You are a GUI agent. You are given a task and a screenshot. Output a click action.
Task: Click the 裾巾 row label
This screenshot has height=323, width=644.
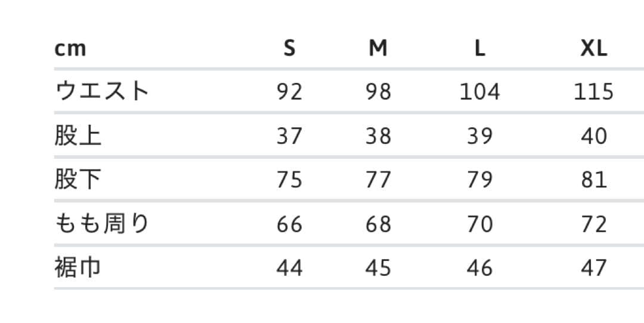(78, 268)
